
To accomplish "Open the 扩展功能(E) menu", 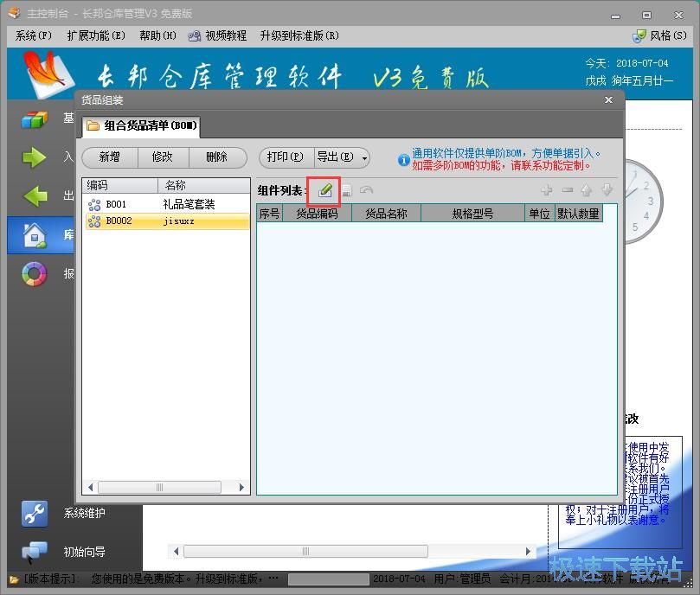I will point(96,35).
